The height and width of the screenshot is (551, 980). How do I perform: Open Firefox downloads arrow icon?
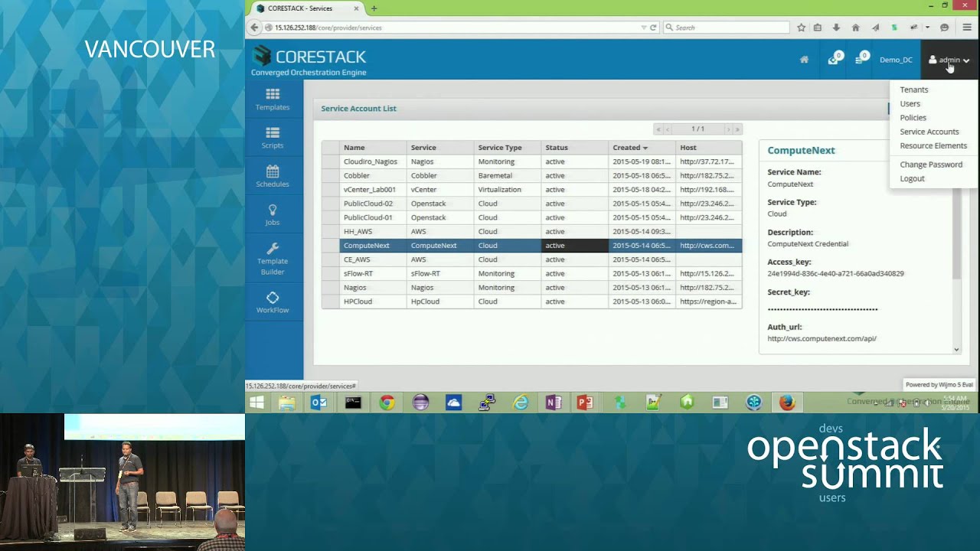coord(836,28)
